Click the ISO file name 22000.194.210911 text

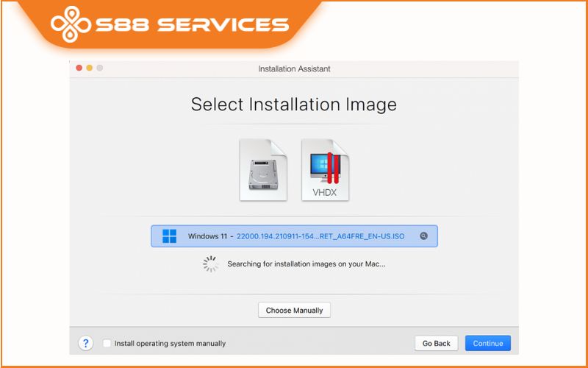click(x=320, y=236)
